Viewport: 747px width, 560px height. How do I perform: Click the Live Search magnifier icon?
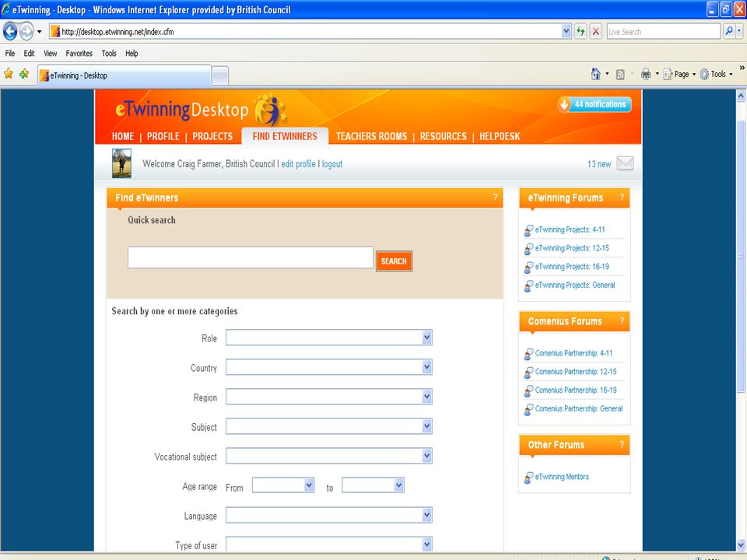click(x=729, y=32)
